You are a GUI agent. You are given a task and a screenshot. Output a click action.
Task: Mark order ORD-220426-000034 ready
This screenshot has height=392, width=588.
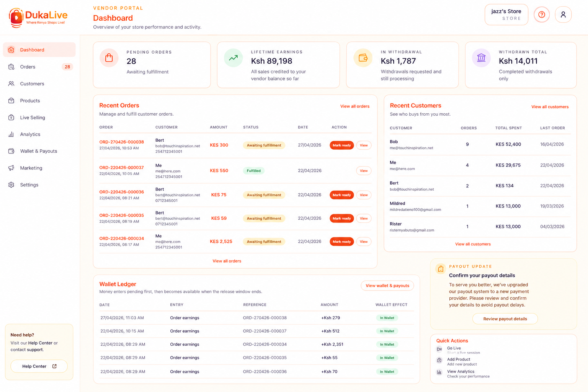click(x=341, y=242)
